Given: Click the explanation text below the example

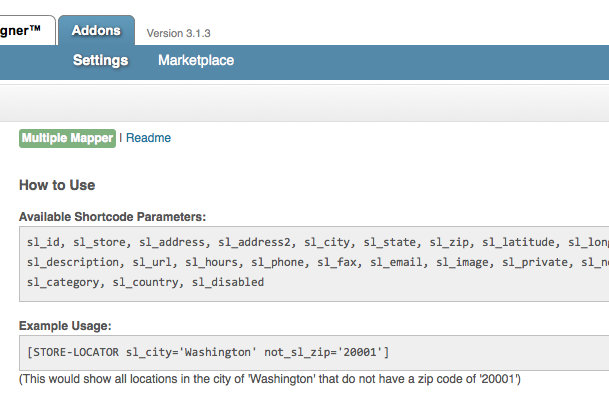Looking at the screenshot, I should (270, 380).
